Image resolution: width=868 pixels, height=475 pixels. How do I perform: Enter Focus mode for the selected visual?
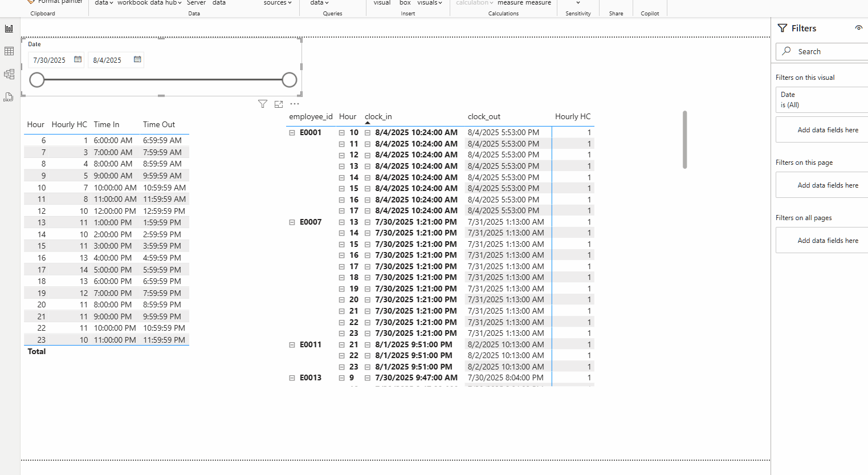point(279,104)
